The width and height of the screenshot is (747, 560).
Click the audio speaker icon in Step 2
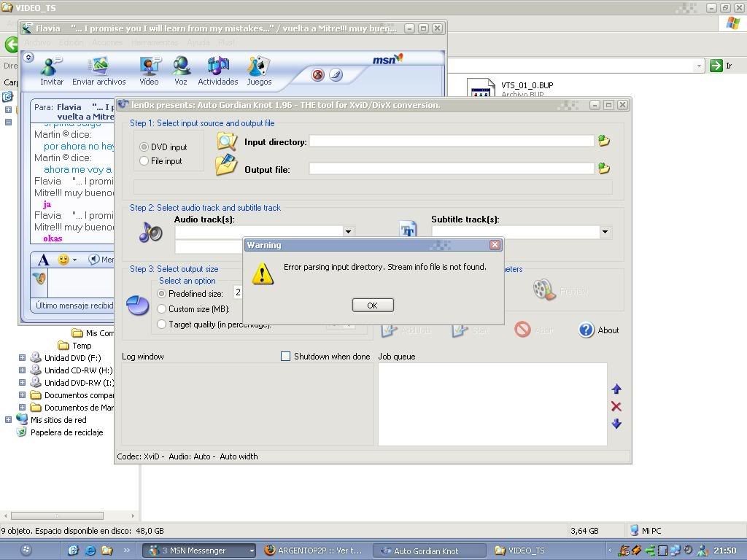click(x=150, y=232)
